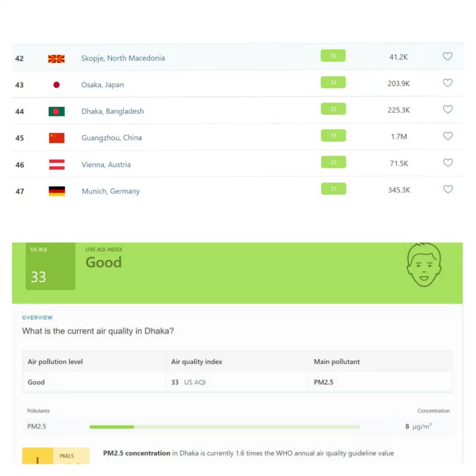The width and height of the screenshot is (476, 476).
Task: Click the 1.7M follower count for Guangzhou
Action: (x=400, y=136)
